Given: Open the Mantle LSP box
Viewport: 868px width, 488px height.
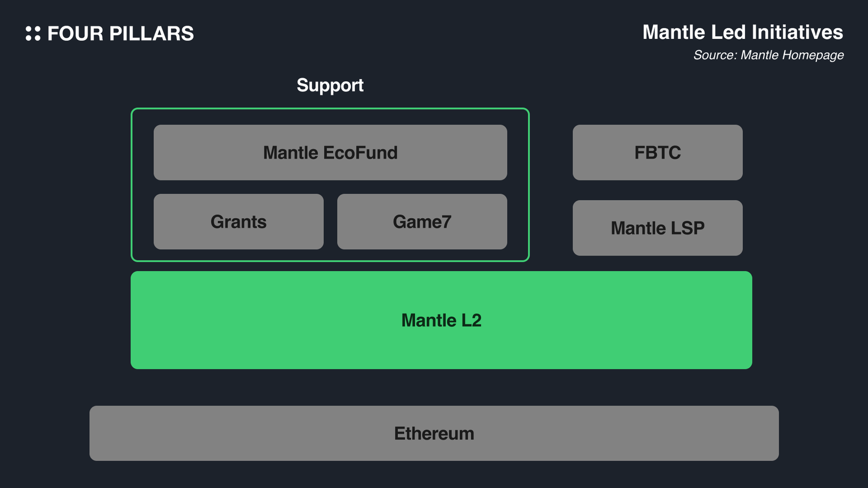Looking at the screenshot, I should click(x=657, y=228).
